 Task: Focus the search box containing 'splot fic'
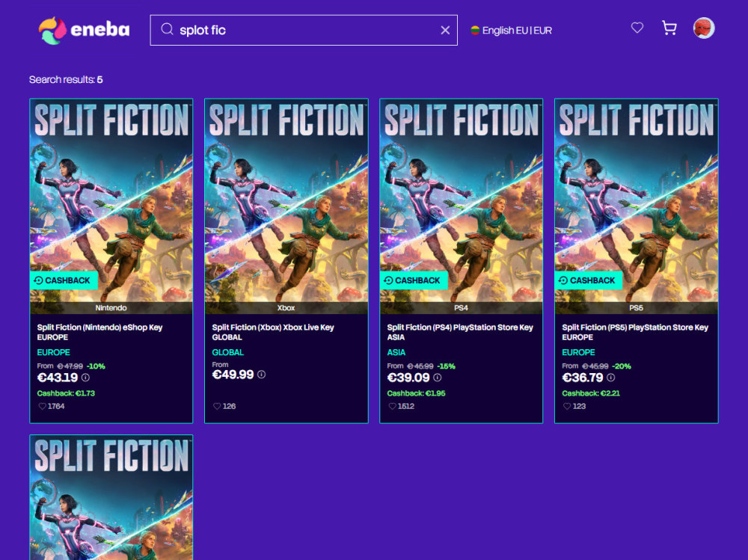[304, 30]
